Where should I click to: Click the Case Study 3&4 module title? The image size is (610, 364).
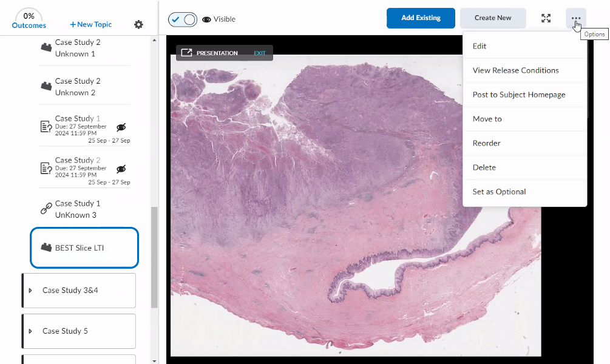tap(70, 291)
